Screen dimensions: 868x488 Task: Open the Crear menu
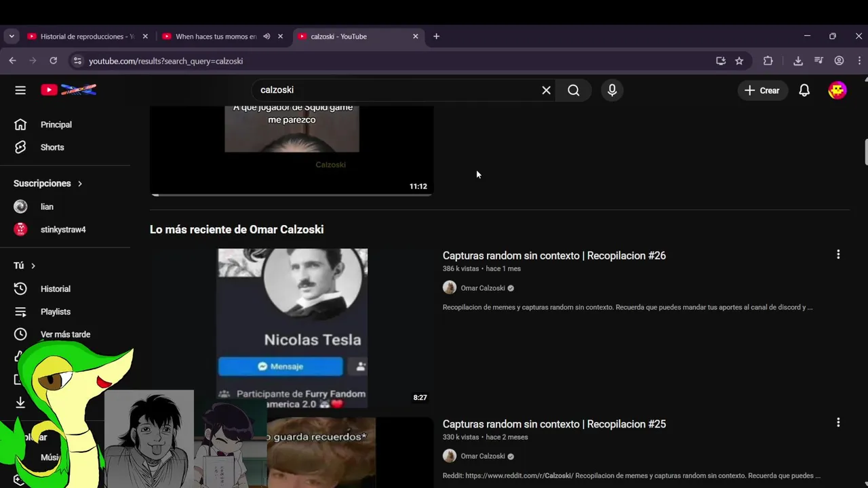point(762,90)
